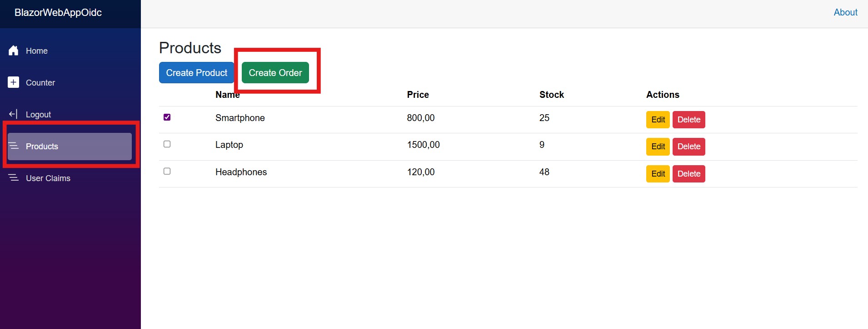Uncheck the Smartphone row checkbox
Viewport: 868px width, 329px height.
pyautogui.click(x=167, y=117)
